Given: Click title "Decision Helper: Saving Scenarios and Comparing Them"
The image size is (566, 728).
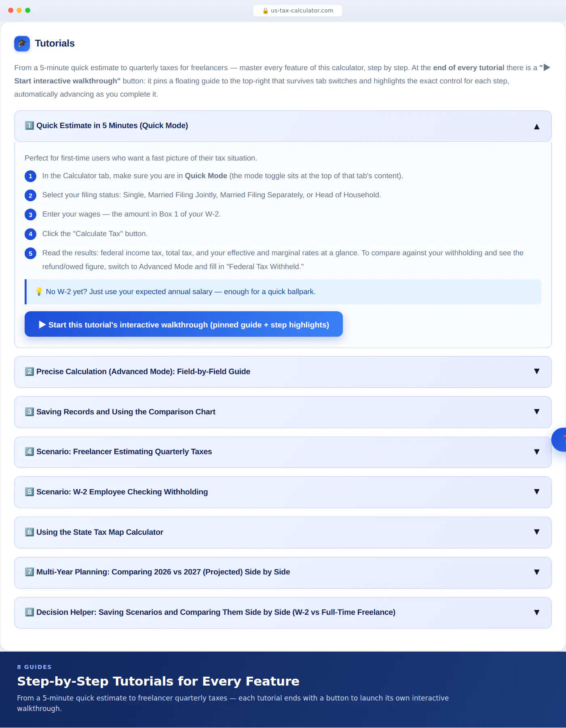Looking at the screenshot, I should (x=216, y=612).
